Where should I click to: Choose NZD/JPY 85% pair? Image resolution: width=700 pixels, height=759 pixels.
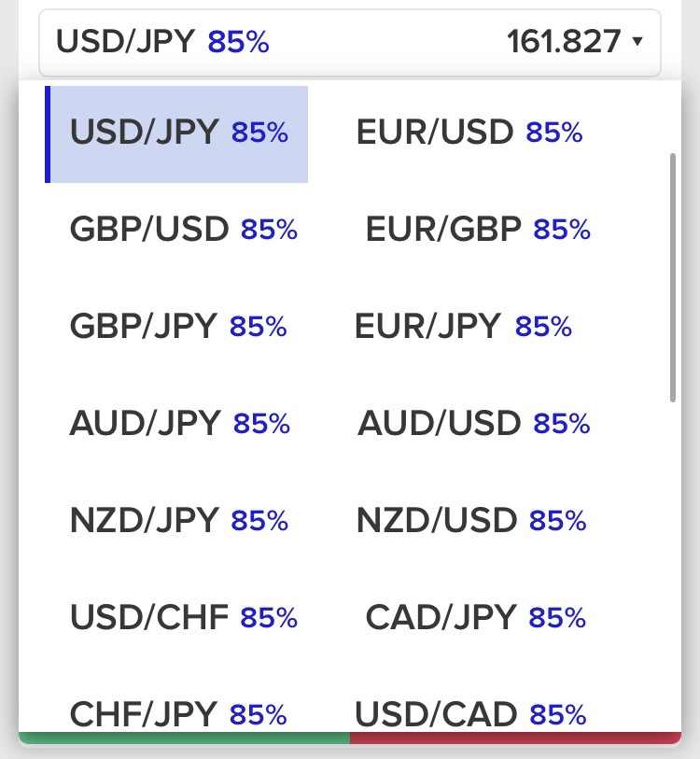tap(178, 520)
